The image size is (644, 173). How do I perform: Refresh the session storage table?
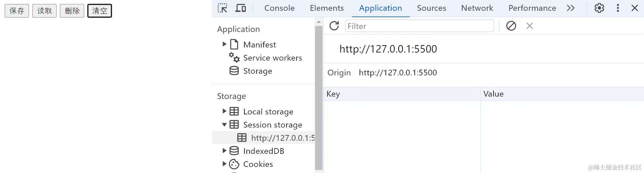click(334, 26)
